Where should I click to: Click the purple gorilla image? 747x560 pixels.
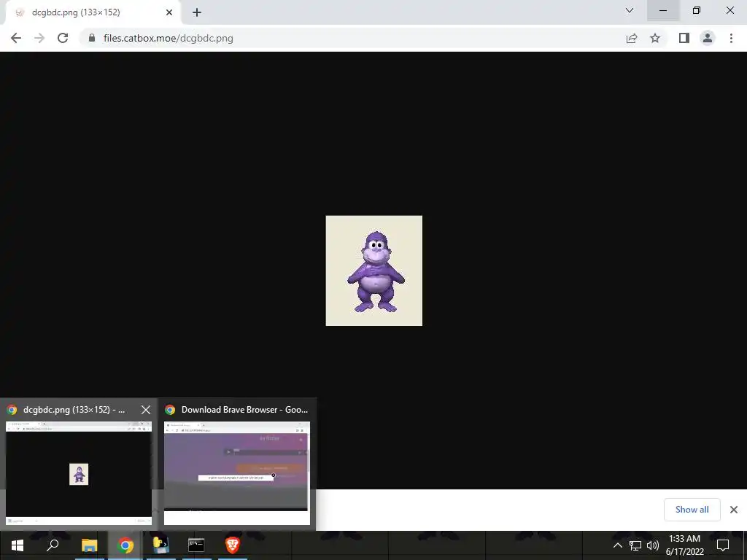374,271
